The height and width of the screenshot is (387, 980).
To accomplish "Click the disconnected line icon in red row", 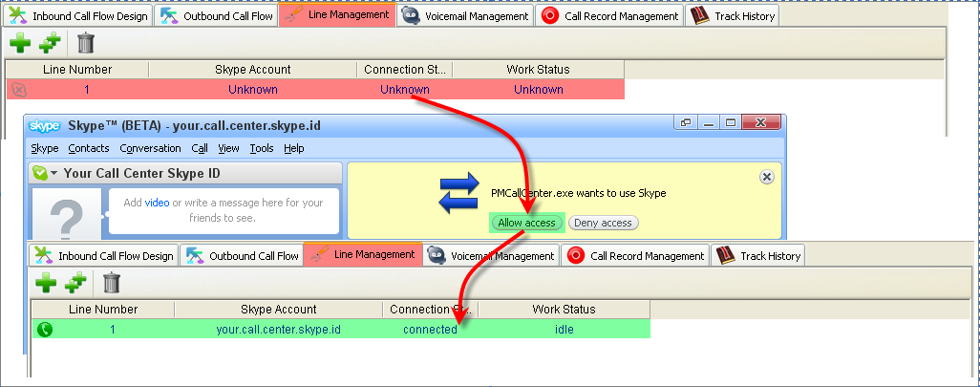I will tap(19, 90).
